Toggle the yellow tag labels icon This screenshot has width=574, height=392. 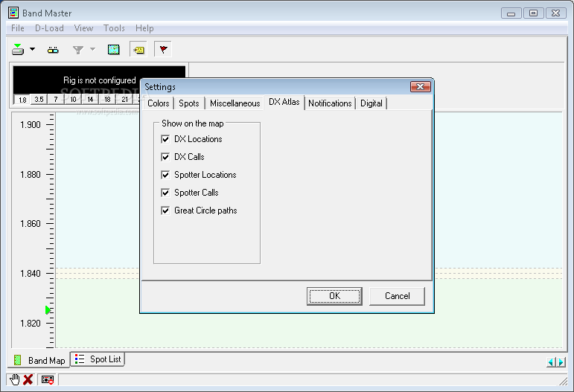(138, 50)
